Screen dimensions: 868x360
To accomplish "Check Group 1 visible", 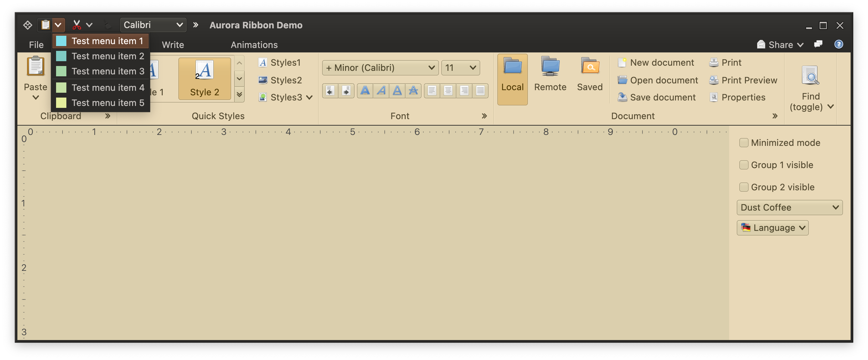I will click(x=744, y=165).
